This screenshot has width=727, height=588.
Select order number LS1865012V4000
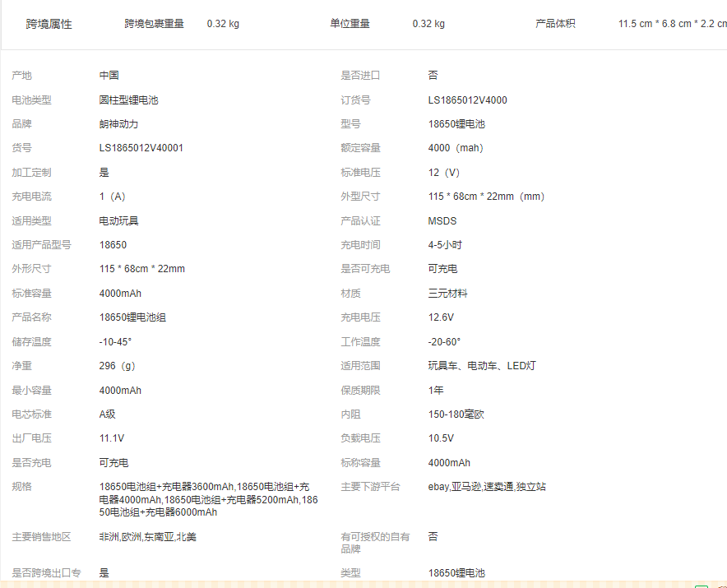click(467, 100)
